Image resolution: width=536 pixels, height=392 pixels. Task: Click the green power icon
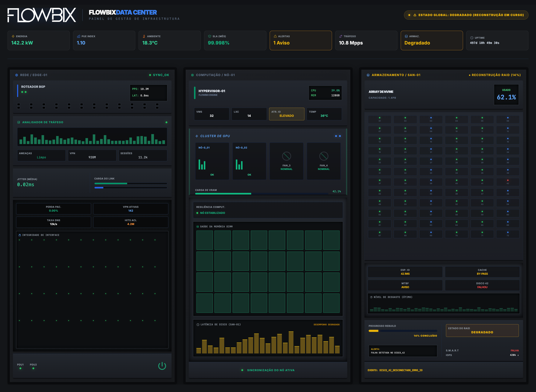tap(162, 366)
